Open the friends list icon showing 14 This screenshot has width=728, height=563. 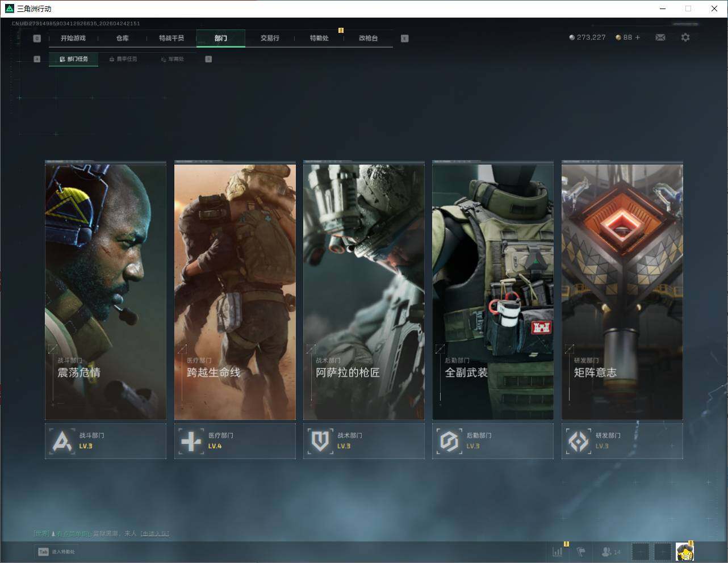pos(611,552)
